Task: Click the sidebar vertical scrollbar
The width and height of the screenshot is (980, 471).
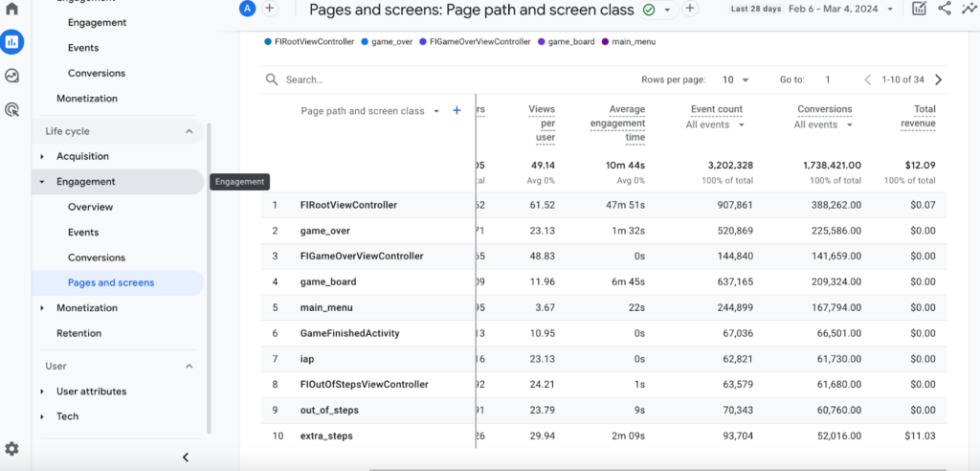Action: click(210, 279)
